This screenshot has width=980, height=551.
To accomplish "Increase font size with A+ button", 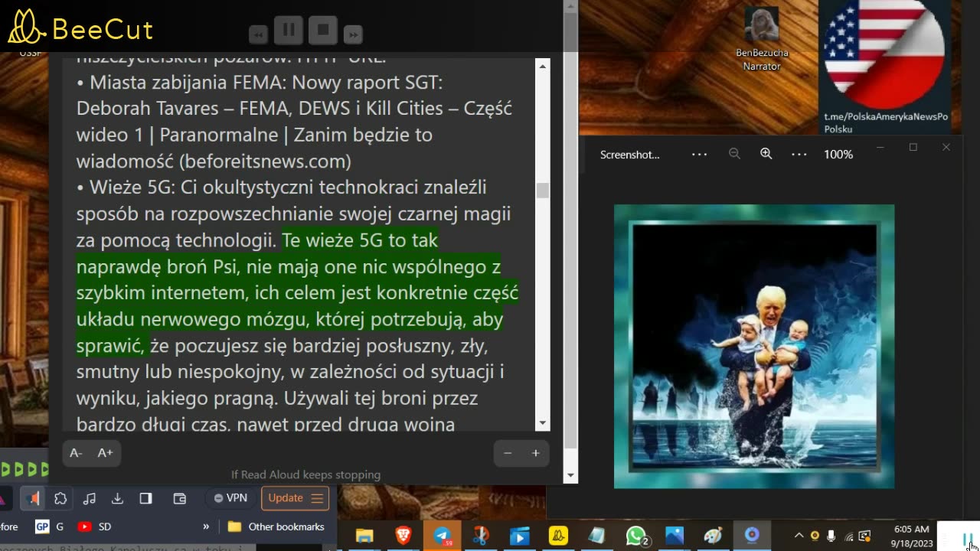I will [x=105, y=453].
